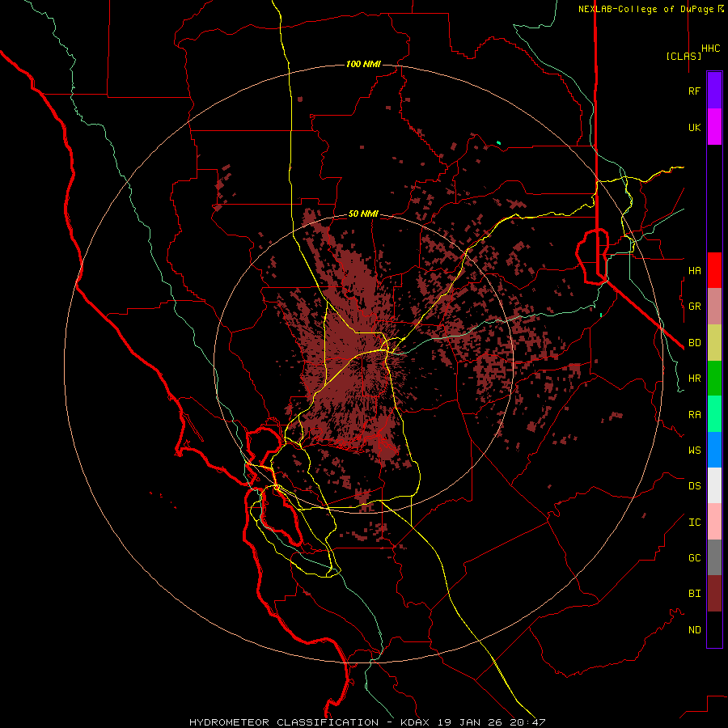
Task: Click the HR legend label
Action: coord(694,379)
